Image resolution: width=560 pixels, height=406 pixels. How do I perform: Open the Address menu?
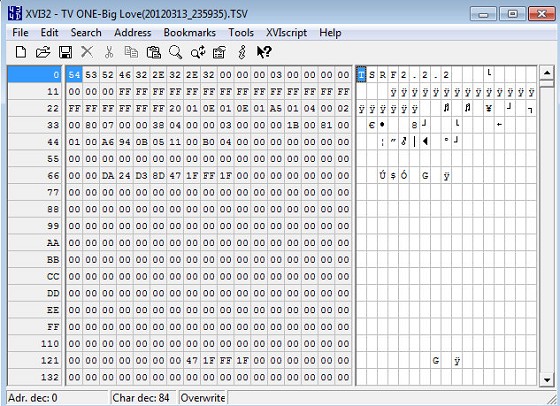coord(132,32)
